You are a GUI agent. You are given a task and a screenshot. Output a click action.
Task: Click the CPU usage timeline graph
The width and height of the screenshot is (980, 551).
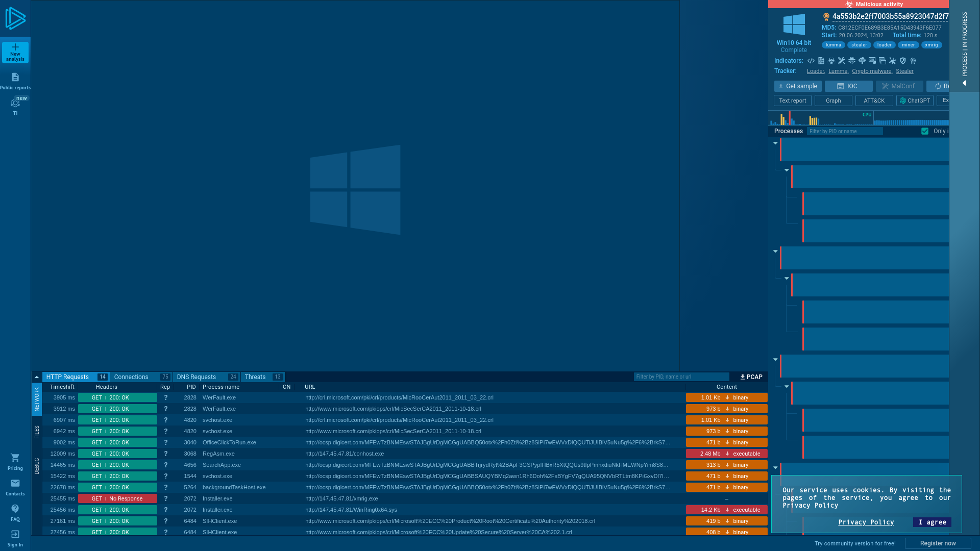(x=859, y=118)
